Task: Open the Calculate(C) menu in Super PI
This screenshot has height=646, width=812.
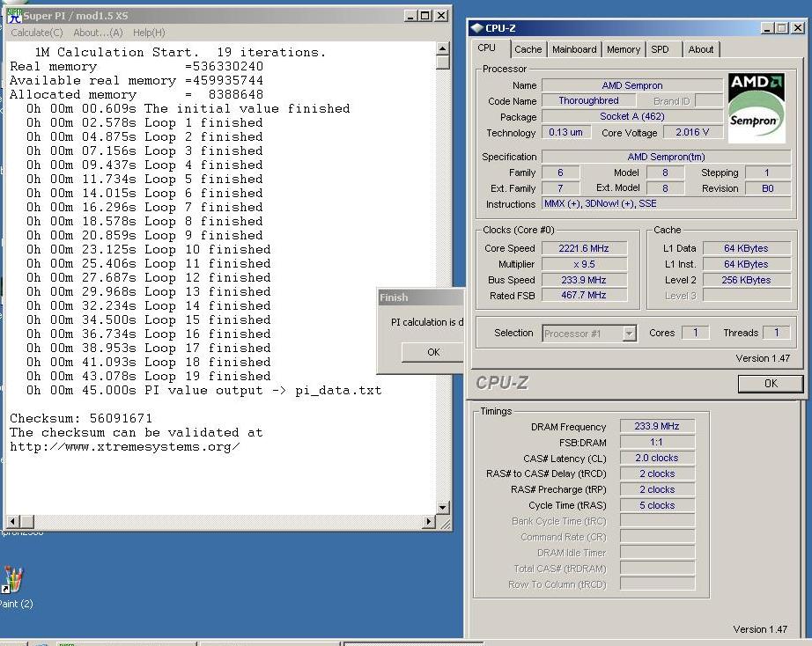Action: 37,33
